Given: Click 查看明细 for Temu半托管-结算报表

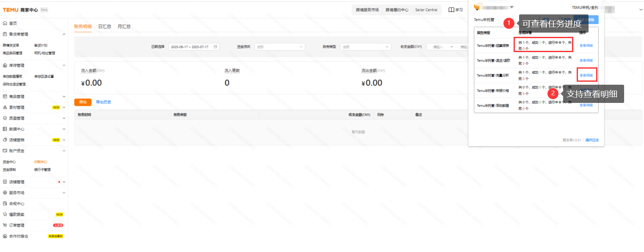Looking at the screenshot, I should point(586,45).
